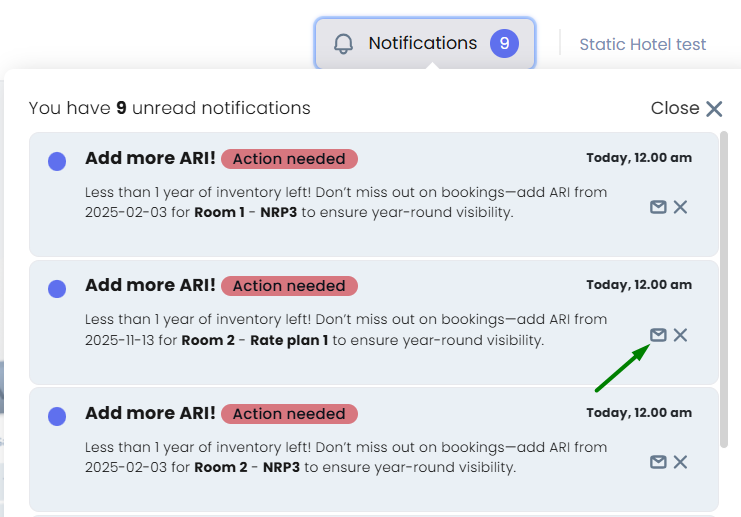Open the Notifications bell button
The image size is (741, 517).
tap(425, 43)
